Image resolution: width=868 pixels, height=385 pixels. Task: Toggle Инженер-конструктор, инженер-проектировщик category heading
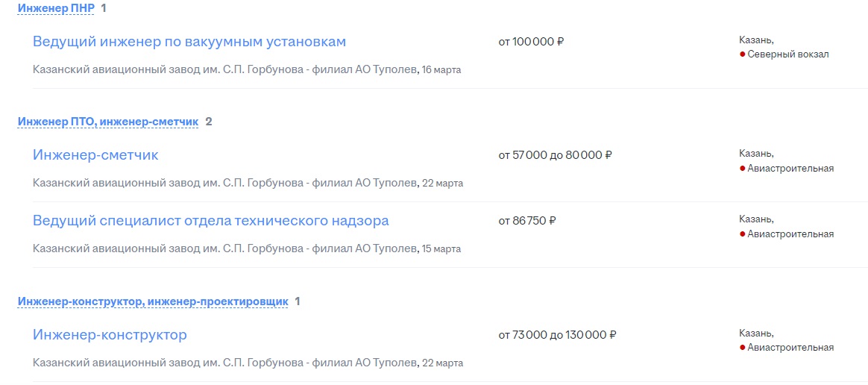pyautogui.click(x=153, y=301)
